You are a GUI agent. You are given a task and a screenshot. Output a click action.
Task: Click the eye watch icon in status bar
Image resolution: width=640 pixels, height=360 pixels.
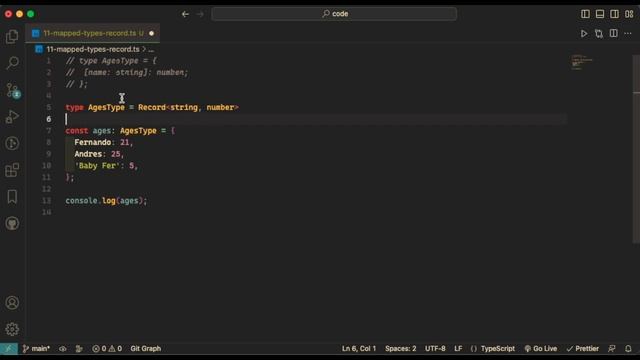coord(62,349)
